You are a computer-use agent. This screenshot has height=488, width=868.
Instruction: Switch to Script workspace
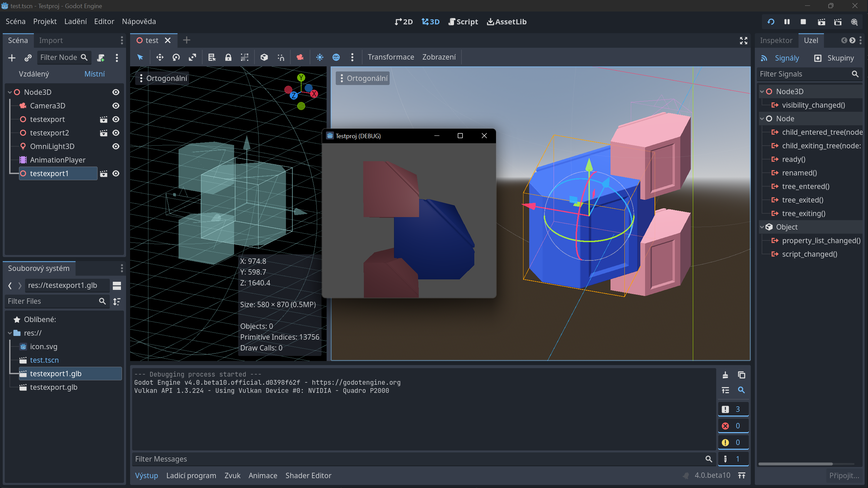pos(463,22)
